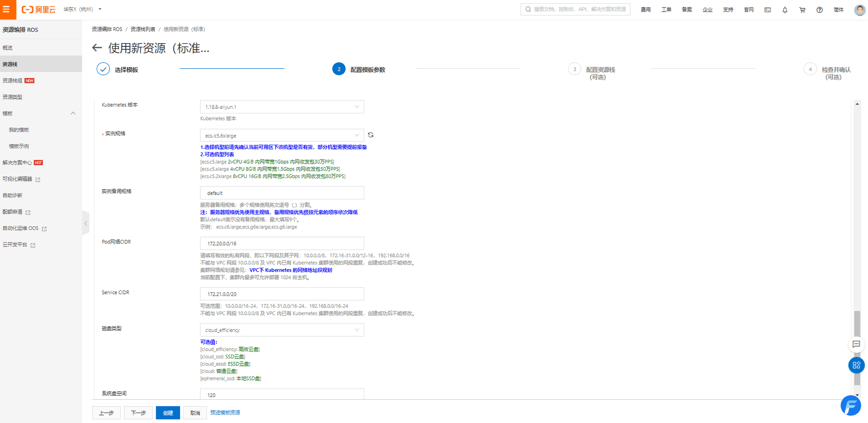This screenshot has height=423, width=868.
Task: Click the 2.可选机型列表 hint text
Action: 217,154
